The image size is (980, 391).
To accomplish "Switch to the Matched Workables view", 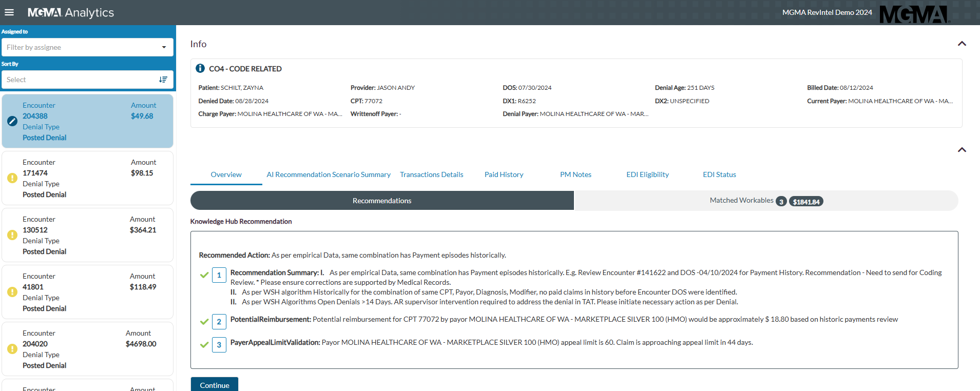I will (x=765, y=201).
